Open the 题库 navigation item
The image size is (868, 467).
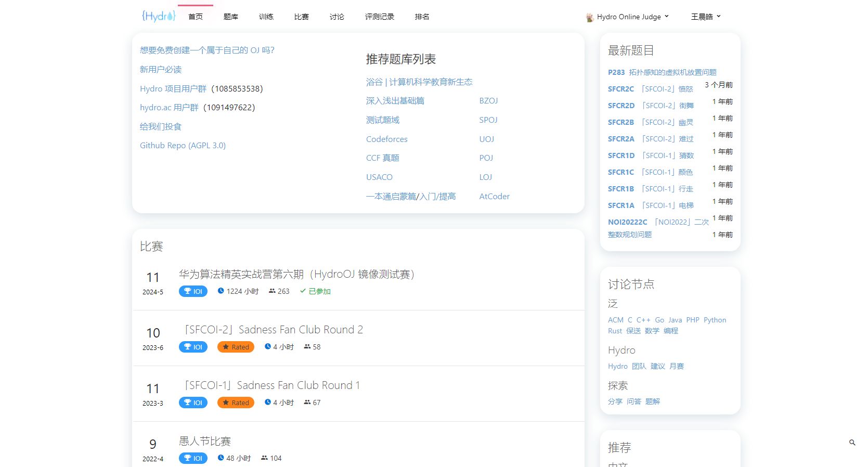[231, 17]
